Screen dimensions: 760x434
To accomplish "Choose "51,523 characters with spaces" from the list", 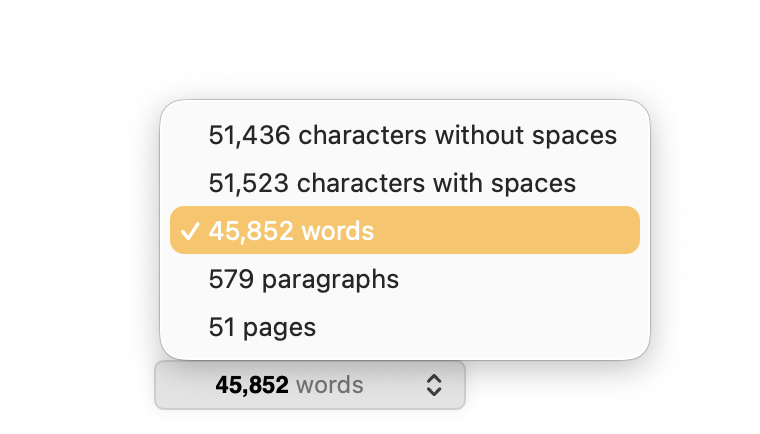I will click(x=405, y=183).
